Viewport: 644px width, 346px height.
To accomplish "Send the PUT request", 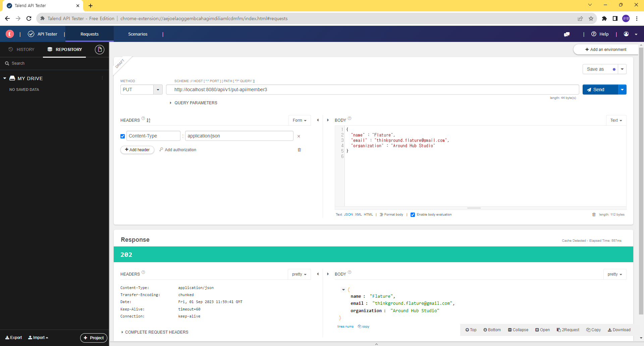I will pos(600,90).
